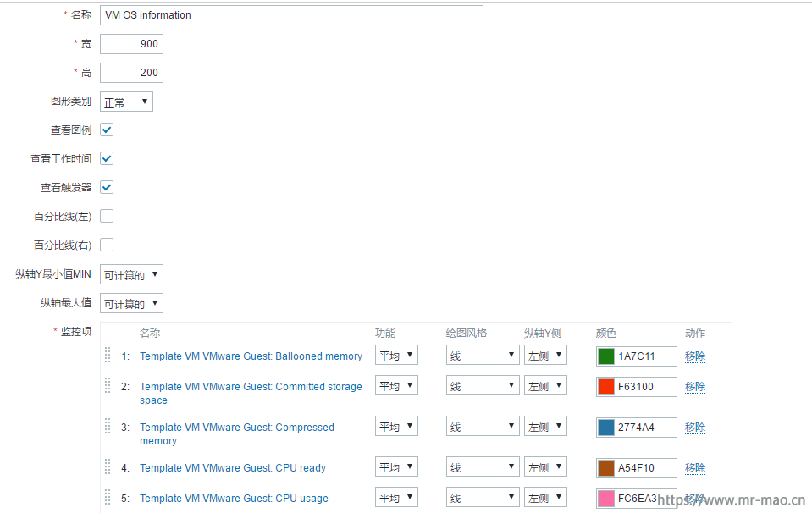
Task: Click 移除 for CPU ready row
Action: (695, 468)
